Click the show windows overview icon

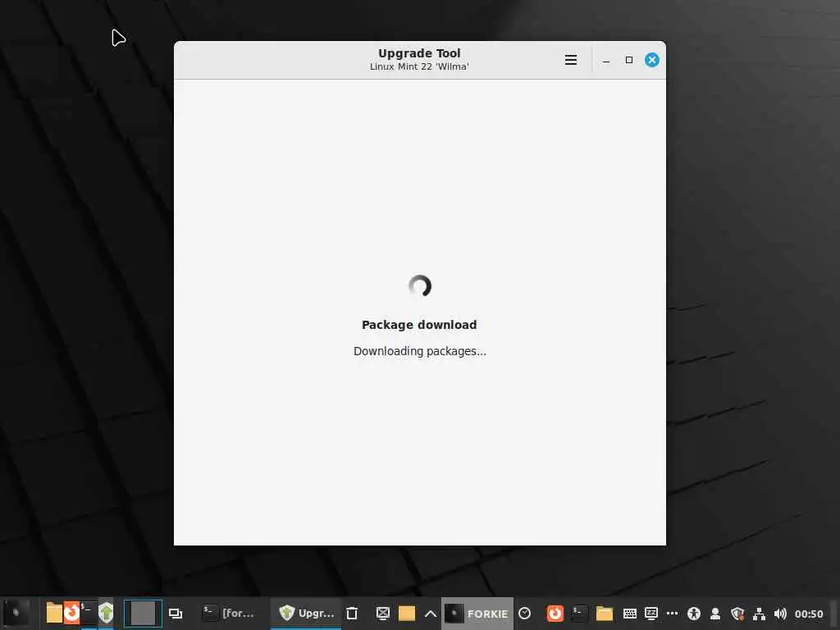(x=176, y=614)
